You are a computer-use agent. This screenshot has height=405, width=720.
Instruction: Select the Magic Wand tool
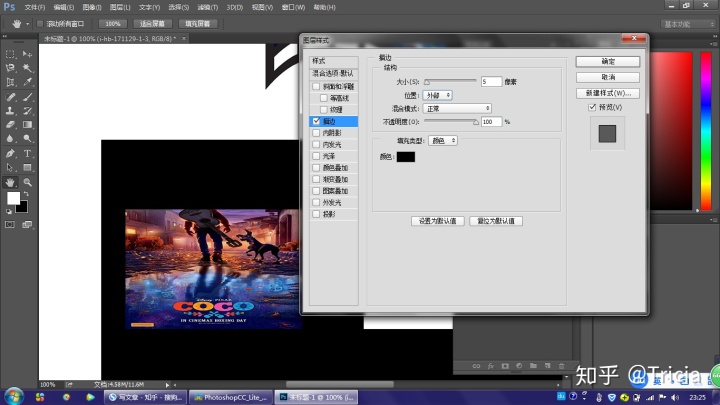tap(28, 68)
